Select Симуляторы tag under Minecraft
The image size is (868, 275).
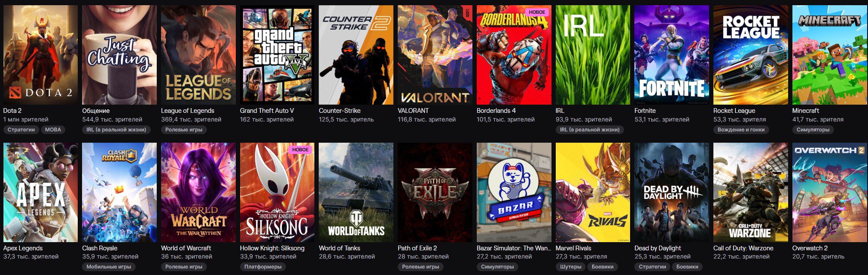point(813,130)
